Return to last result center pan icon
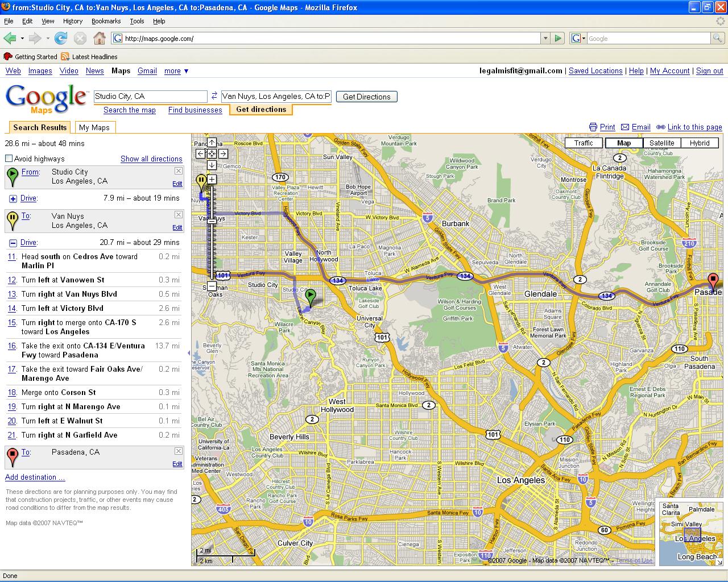 212,153
